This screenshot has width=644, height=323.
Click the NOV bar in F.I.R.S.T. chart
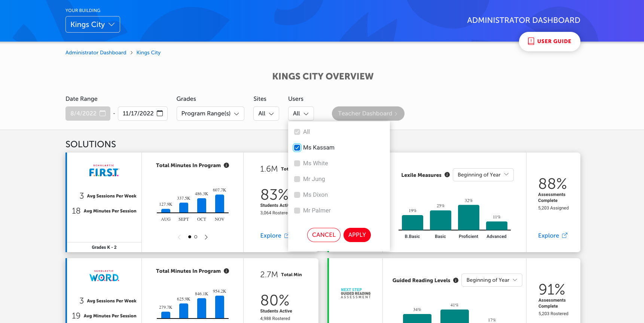pos(220,203)
